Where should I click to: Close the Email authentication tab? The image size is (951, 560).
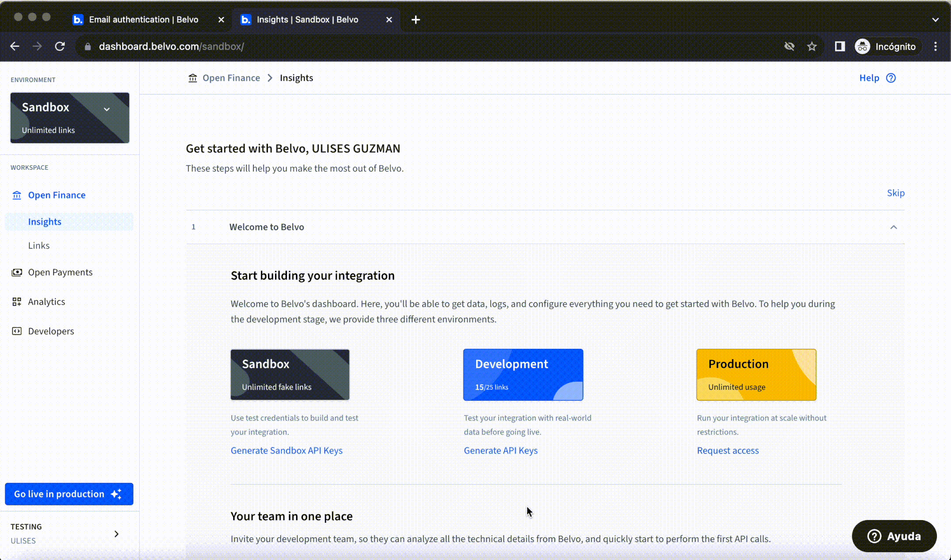[221, 20]
